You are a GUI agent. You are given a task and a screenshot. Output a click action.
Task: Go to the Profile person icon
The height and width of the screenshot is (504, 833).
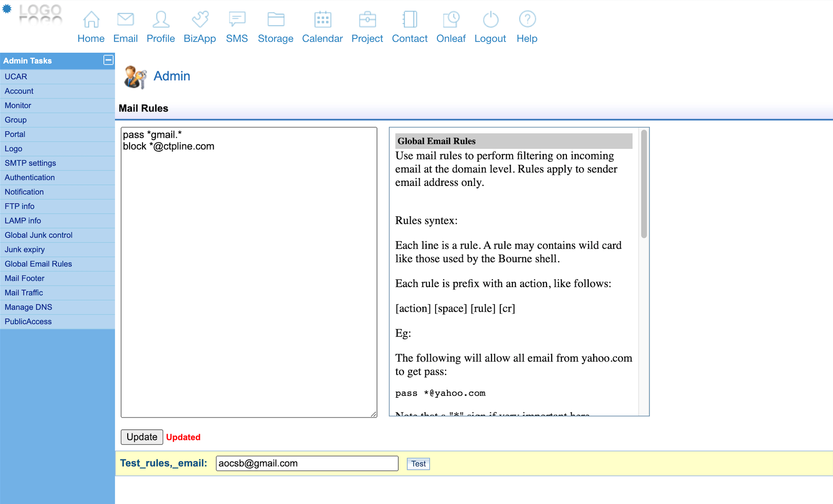161,19
